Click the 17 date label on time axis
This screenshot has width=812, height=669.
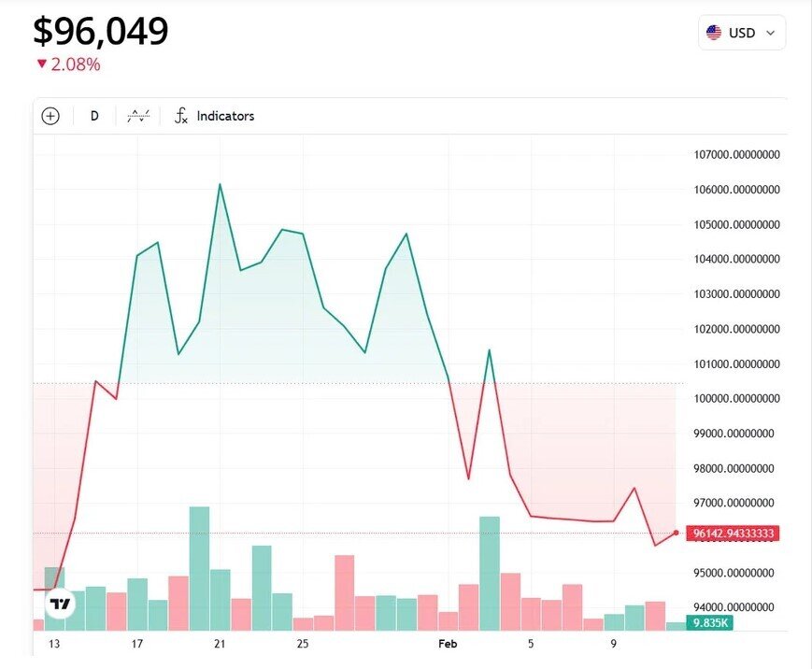[136, 644]
